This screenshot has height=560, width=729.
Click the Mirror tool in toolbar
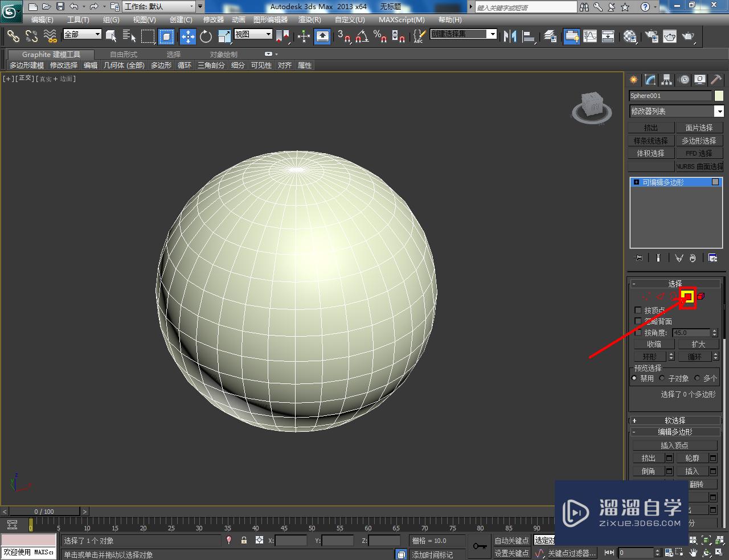coord(510,36)
